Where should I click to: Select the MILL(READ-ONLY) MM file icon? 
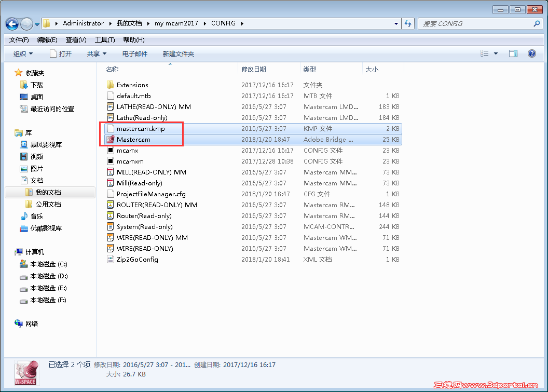click(x=111, y=172)
